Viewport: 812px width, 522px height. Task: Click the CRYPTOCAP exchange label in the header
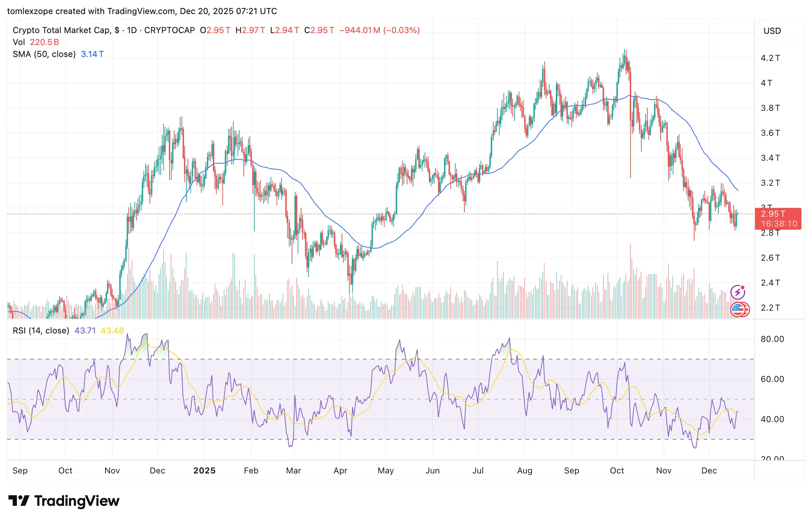point(169,30)
